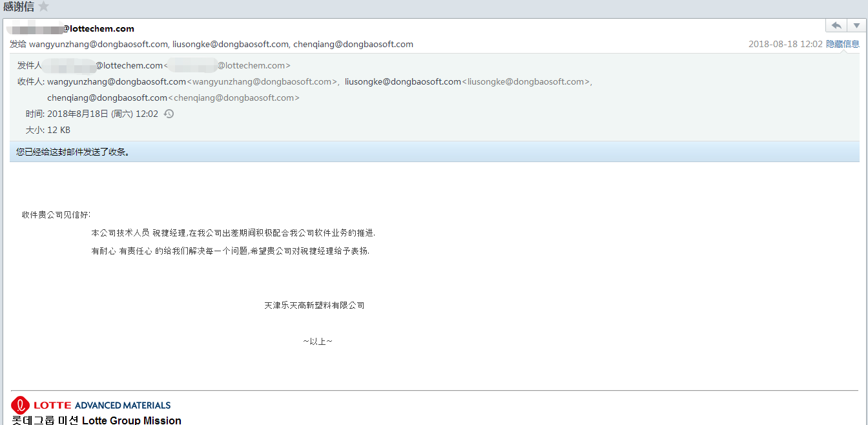
Task: Click the 发件人 sender row label
Action: [30, 65]
